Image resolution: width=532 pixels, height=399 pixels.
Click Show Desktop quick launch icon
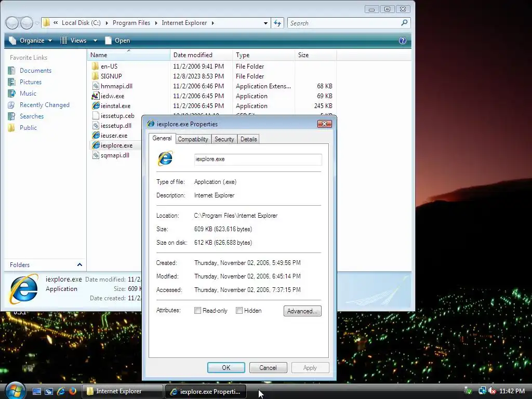tap(37, 391)
